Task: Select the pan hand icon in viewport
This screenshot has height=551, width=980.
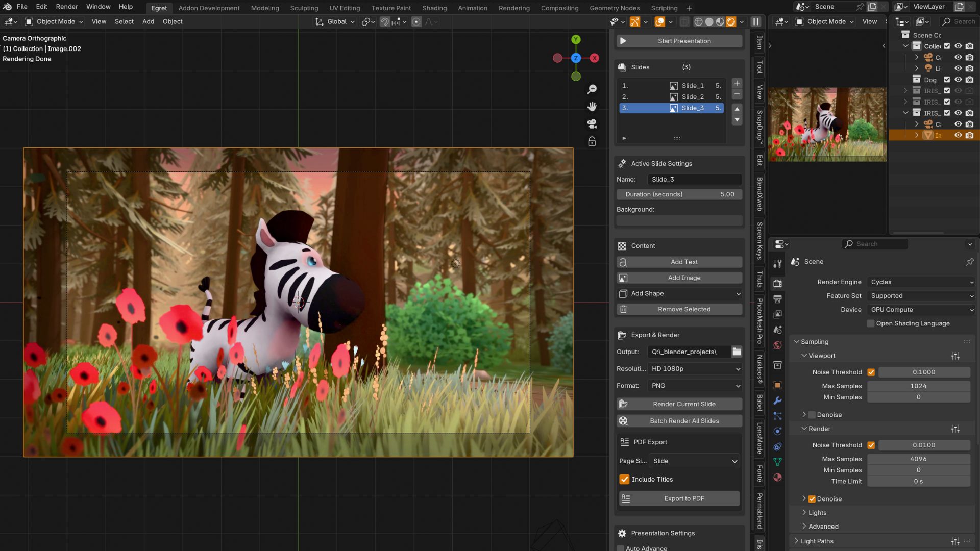Action: 592,107
